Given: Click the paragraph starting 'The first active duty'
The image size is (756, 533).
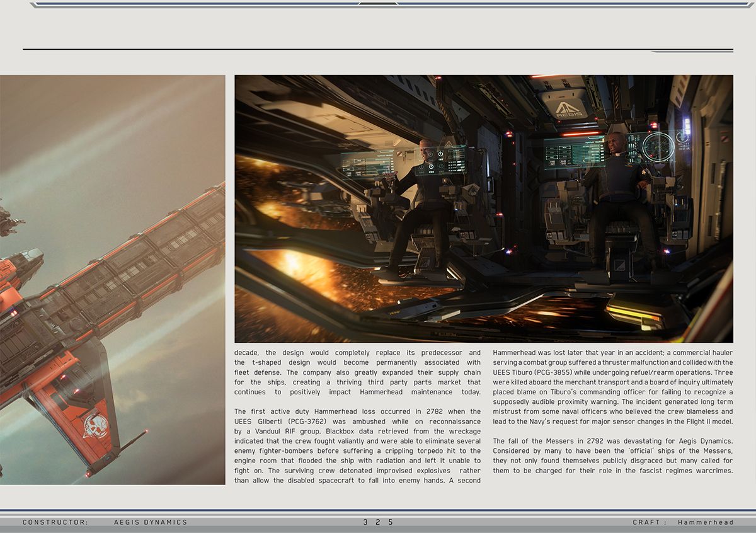Looking at the screenshot, I should click(x=357, y=446).
